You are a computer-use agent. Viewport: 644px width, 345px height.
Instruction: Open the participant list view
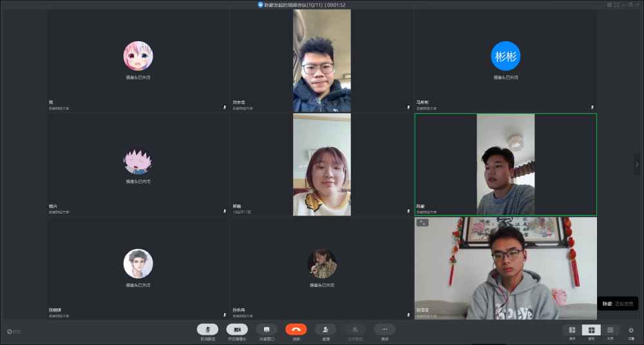[x=611, y=330]
